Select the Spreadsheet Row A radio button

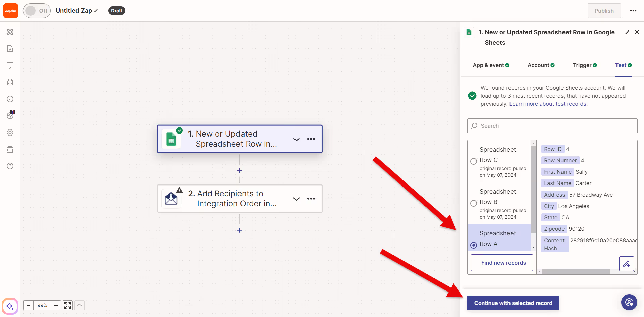click(474, 245)
